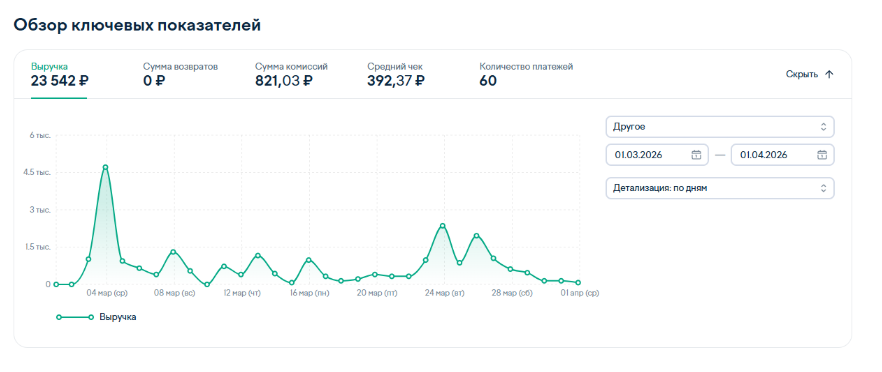Open the Сумма комиссий tab
882x372 pixels.
(291, 74)
